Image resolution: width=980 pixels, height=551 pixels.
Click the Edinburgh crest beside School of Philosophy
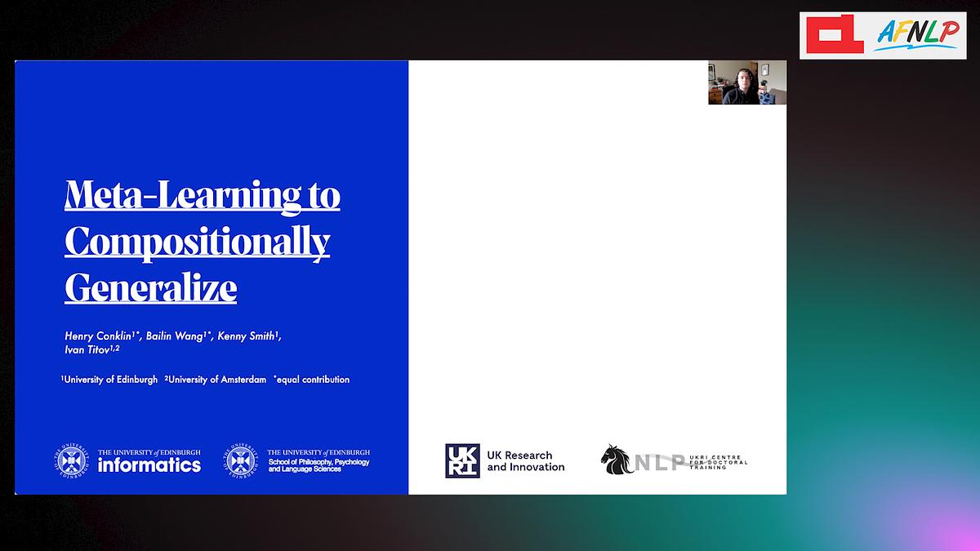(x=241, y=460)
